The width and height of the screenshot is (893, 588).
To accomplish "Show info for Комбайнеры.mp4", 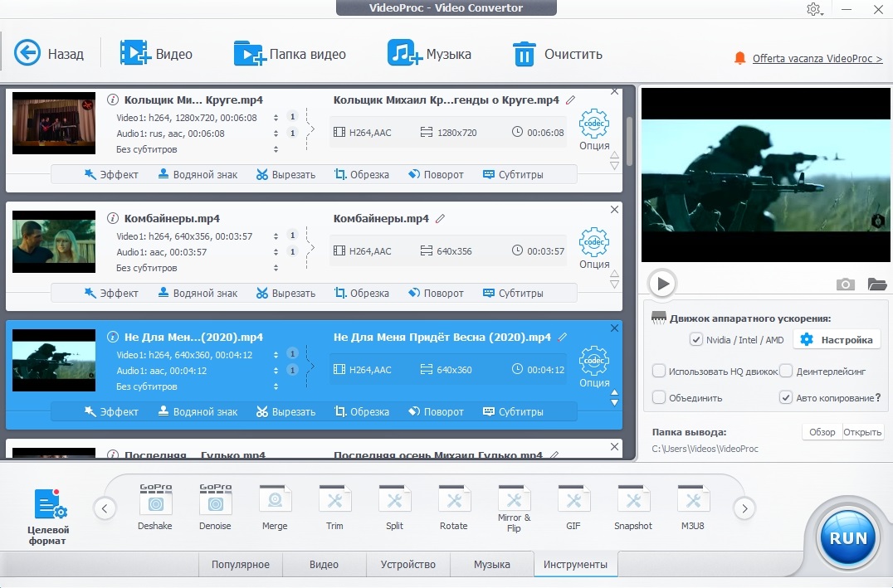I will 113,219.
